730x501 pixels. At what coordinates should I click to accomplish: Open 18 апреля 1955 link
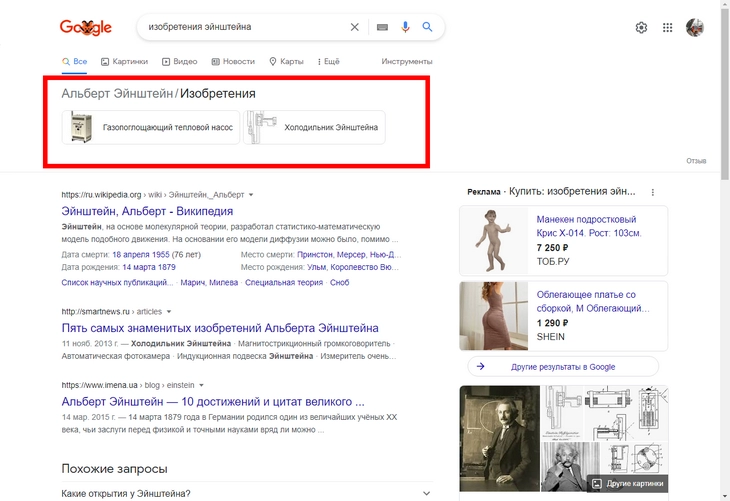point(141,255)
